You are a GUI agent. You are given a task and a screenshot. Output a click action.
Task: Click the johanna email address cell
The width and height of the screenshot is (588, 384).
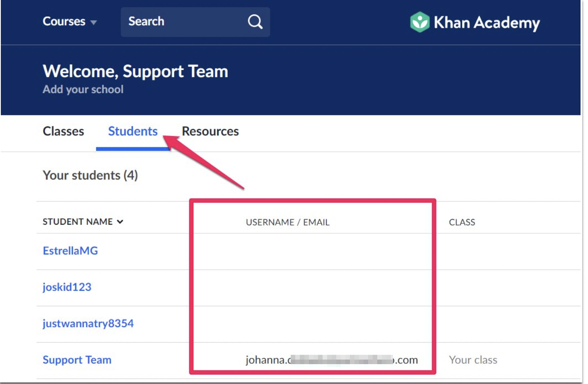[x=332, y=360]
